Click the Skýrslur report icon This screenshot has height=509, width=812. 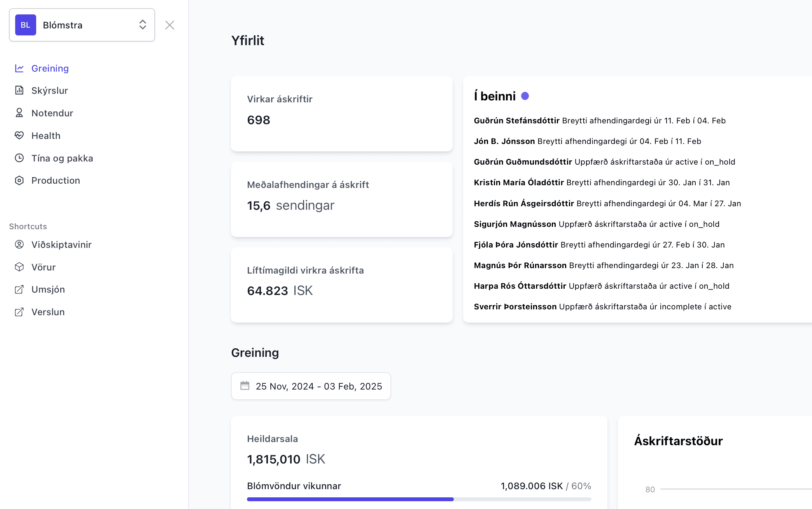coord(19,90)
